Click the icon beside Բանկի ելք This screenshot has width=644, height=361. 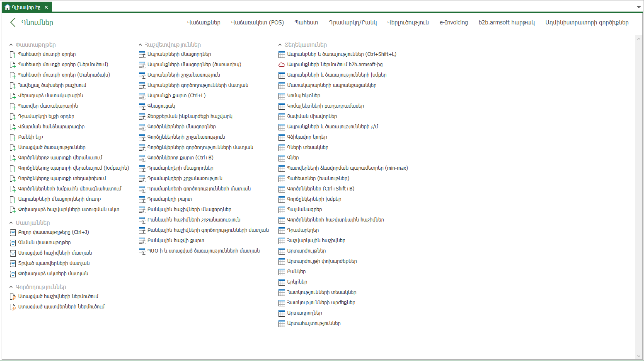13,137
